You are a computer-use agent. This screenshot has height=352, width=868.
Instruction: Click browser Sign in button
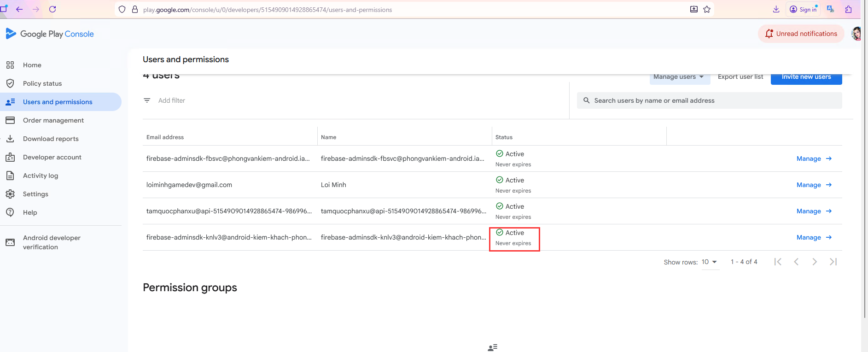click(803, 9)
